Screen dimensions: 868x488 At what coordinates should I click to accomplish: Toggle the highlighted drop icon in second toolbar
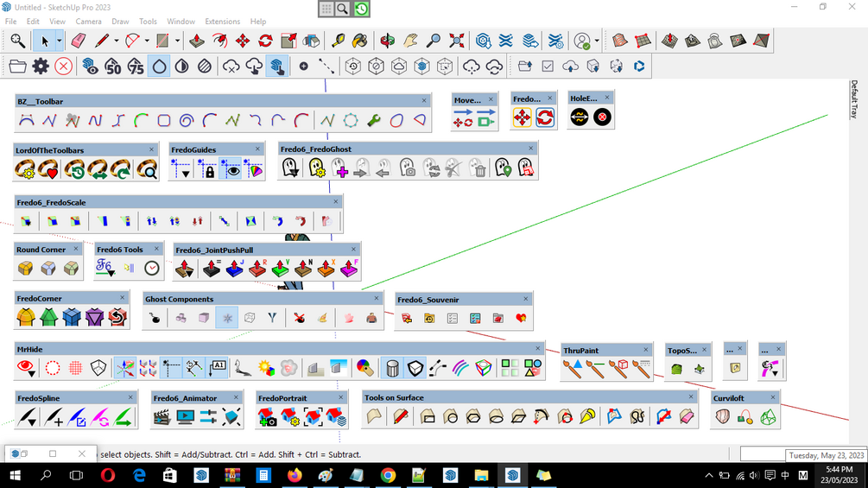(x=160, y=67)
